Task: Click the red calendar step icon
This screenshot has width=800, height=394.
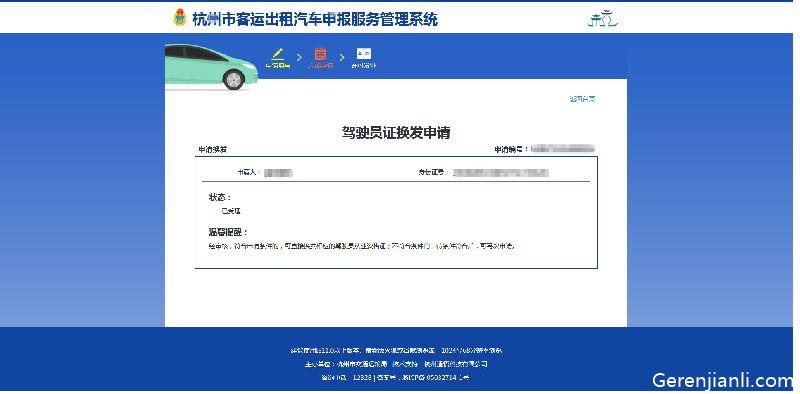Action: click(x=320, y=54)
